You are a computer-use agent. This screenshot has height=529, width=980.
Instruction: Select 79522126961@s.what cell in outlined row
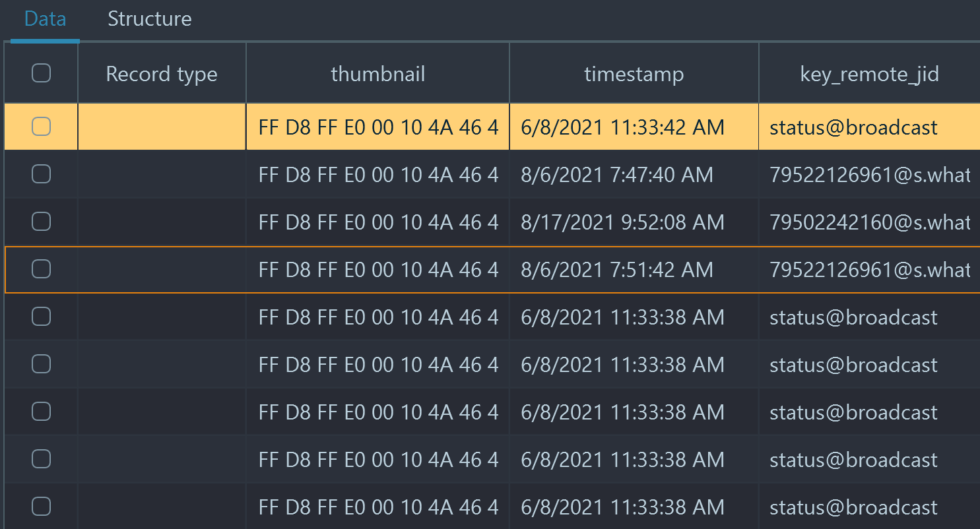pyautogui.click(x=870, y=269)
